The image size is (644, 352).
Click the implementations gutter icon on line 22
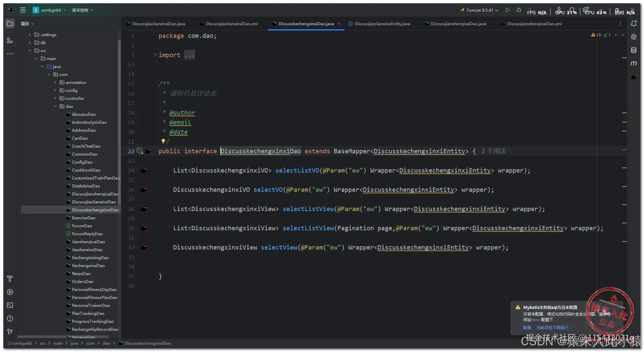[x=140, y=151]
